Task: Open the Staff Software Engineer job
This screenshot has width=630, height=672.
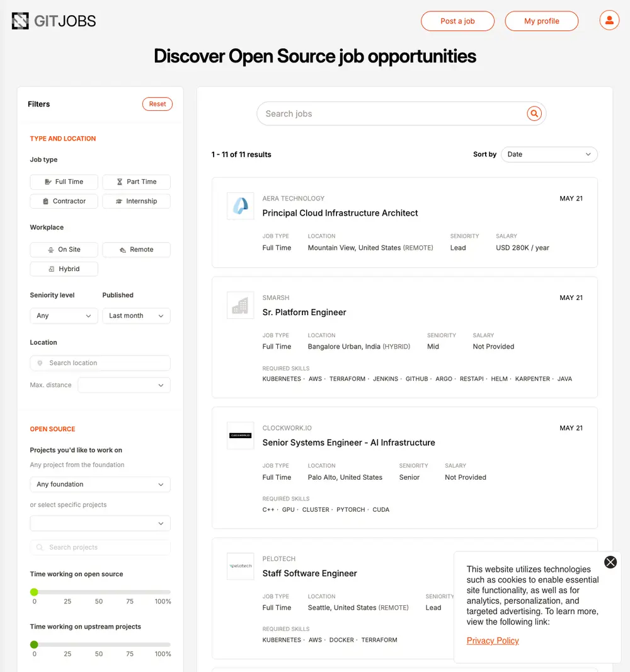Action: (x=309, y=574)
